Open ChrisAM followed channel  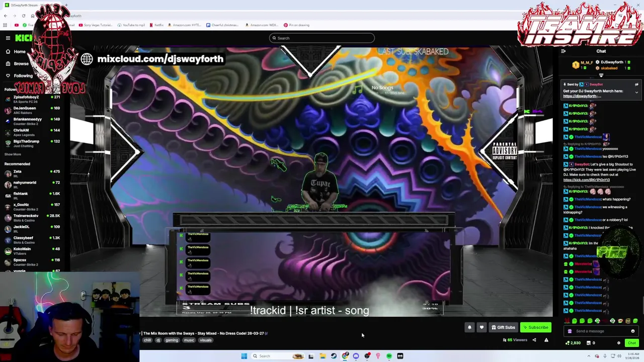point(32,132)
